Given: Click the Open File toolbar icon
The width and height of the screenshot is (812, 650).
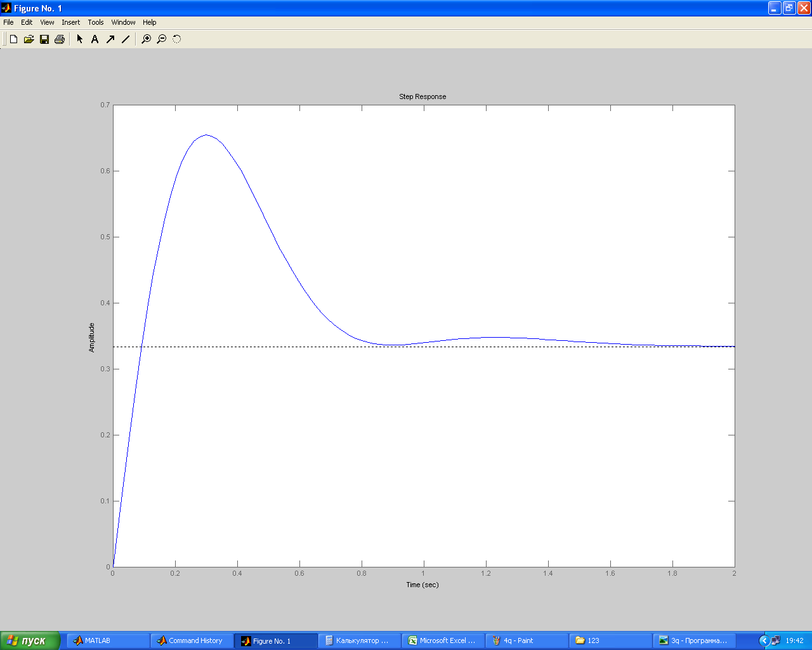Looking at the screenshot, I should click(x=29, y=39).
